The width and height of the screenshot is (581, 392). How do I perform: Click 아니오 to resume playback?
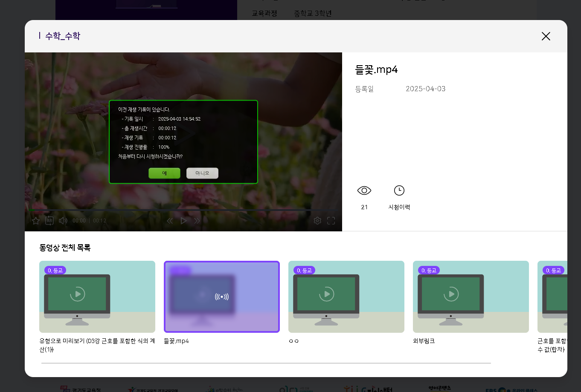click(x=202, y=173)
